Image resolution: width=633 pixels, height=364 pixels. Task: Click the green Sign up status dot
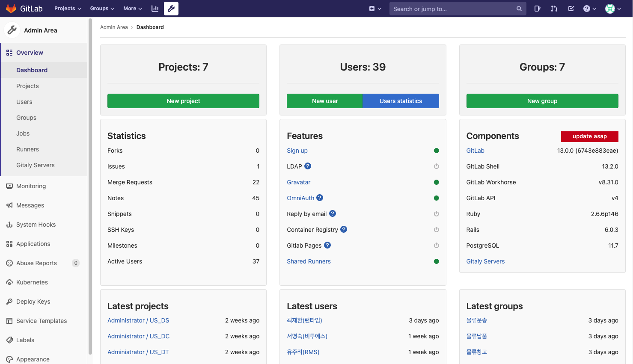[436, 151]
